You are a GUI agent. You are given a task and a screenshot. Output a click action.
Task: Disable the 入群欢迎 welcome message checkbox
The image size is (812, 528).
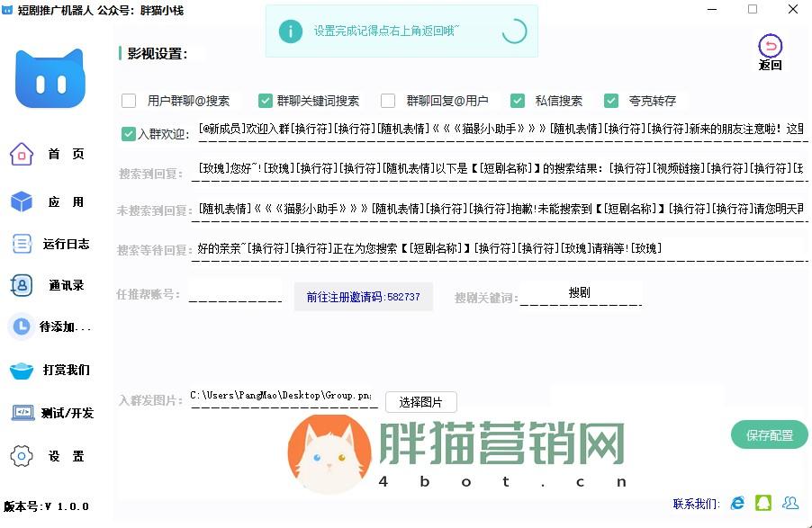pos(129,133)
